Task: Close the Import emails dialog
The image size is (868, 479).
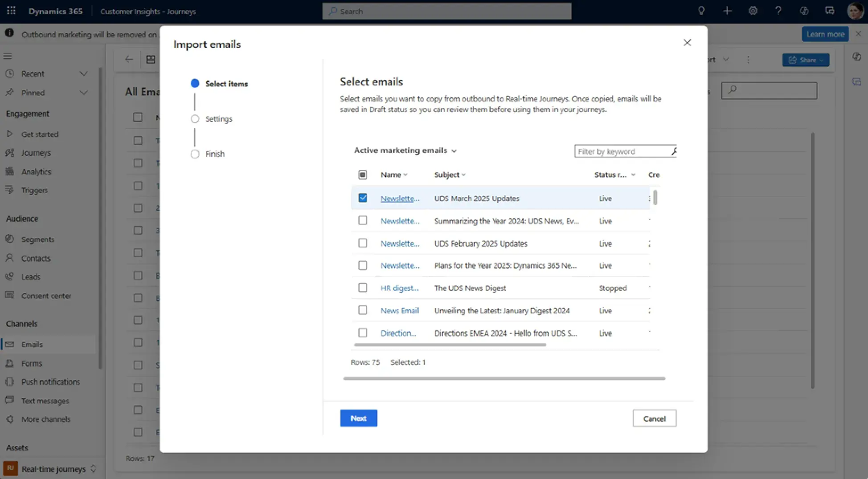Action: point(687,43)
